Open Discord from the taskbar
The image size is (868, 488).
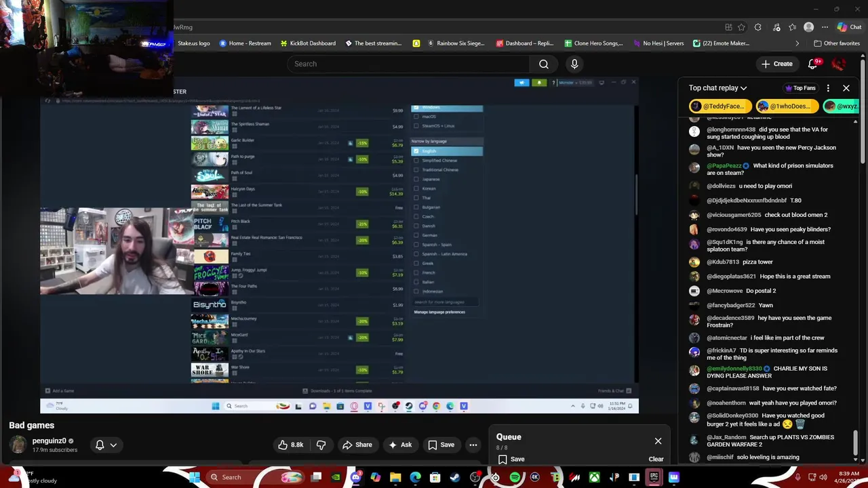[355, 477]
